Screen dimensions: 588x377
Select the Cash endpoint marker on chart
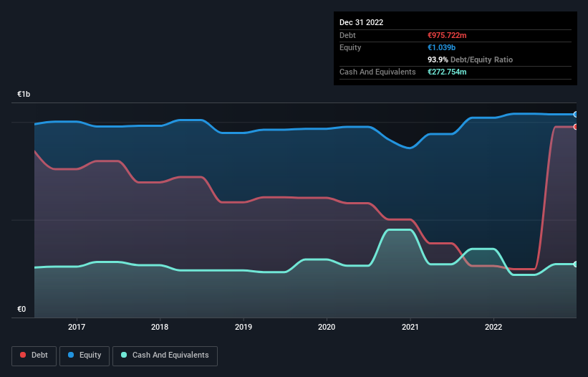[576, 264]
